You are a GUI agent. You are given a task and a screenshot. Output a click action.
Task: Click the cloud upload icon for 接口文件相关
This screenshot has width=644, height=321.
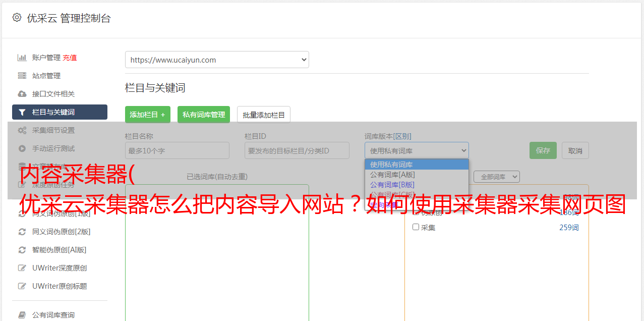tap(22, 94)
